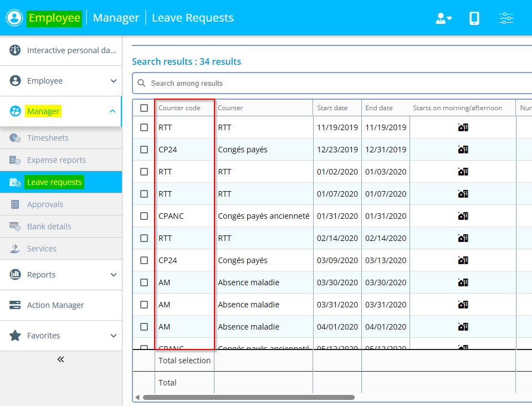
Task: Click the Search among results field
Action: (332, 83)
